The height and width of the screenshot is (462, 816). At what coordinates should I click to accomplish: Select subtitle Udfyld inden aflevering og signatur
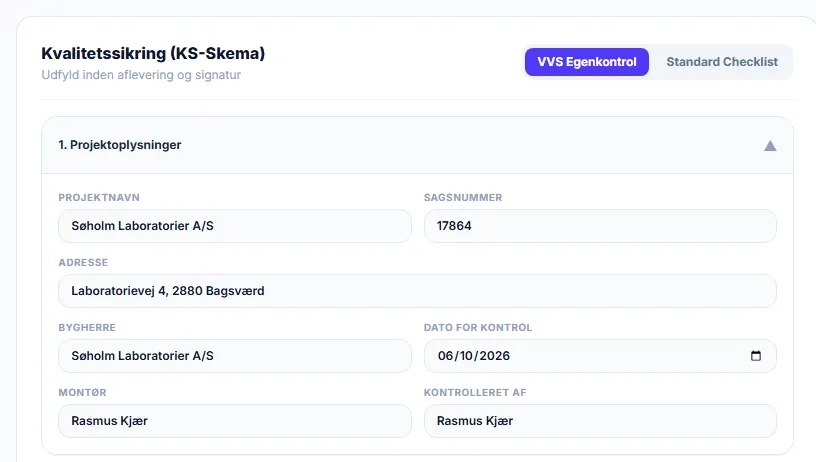coord(141,75)
